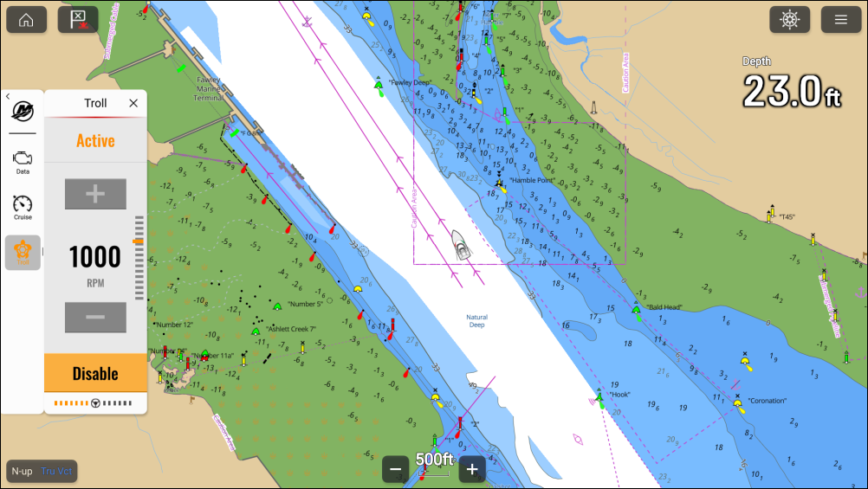This screenshot has width=868, height=489.
Task: Open the engine Data panel
Action: click(x=23, y=162)
